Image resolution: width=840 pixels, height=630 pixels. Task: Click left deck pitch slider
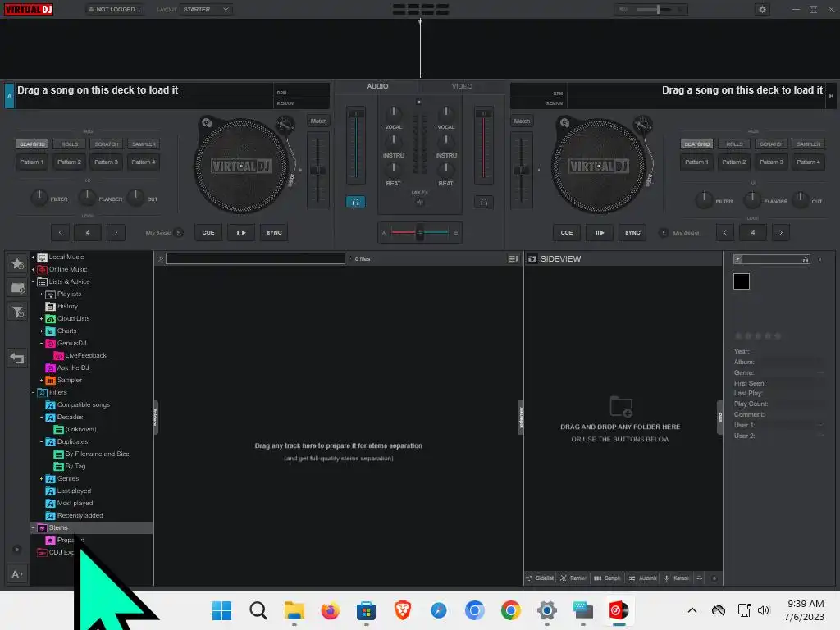point(318,171)
